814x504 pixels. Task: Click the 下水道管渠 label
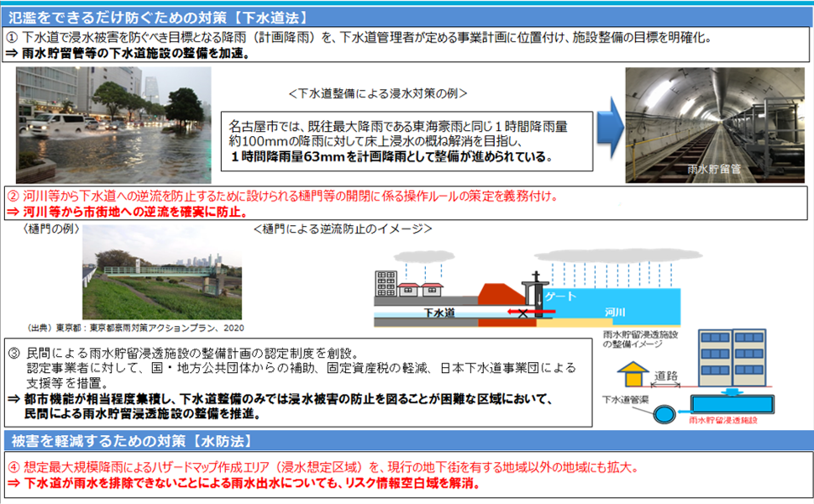pyautogui.click(x=625, y=400)
